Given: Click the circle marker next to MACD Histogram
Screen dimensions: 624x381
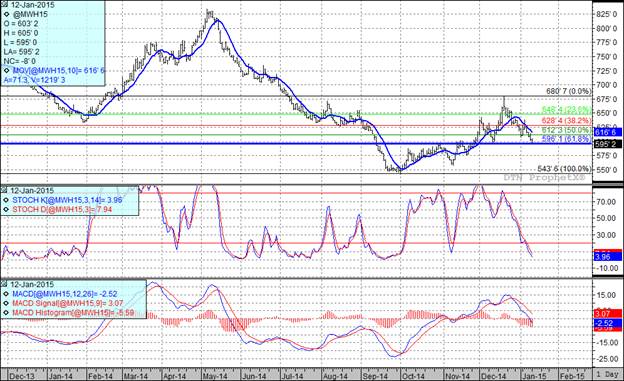Looking at the screenshot, I should tap(7, 313).
